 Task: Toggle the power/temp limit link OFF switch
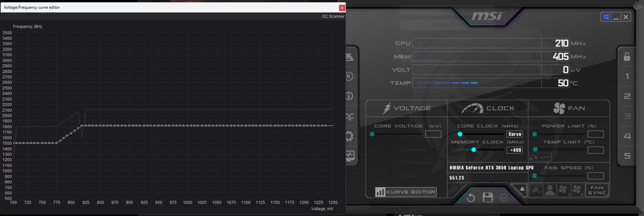pos(540,157)
